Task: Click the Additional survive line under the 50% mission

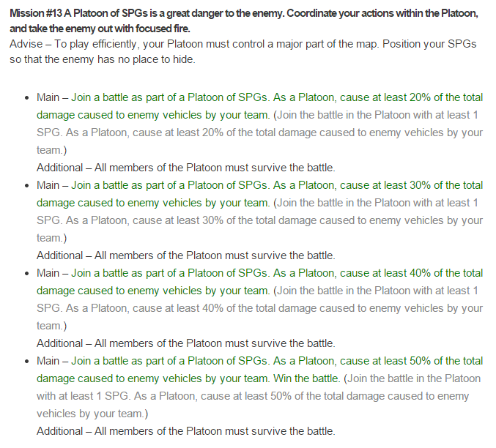Action: tap(186, 431)
